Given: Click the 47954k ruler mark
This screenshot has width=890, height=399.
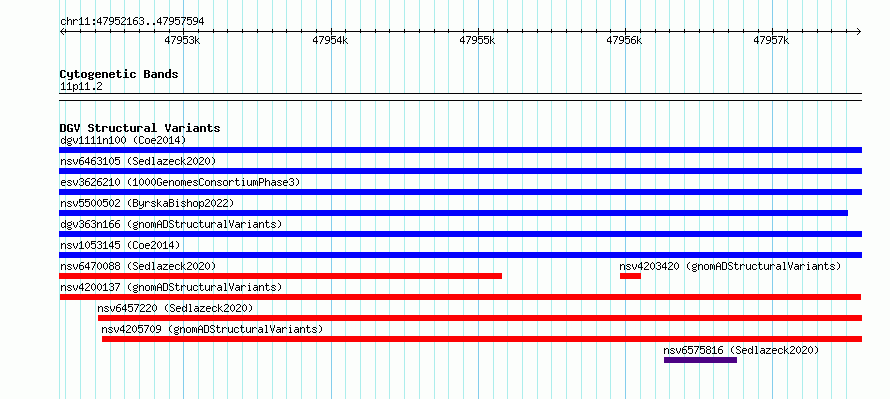Looking at the screenshot, I should pos(330,40).
